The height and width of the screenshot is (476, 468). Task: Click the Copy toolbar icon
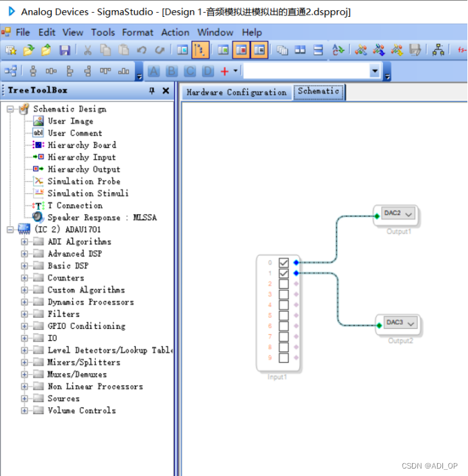tap(105, 50)
